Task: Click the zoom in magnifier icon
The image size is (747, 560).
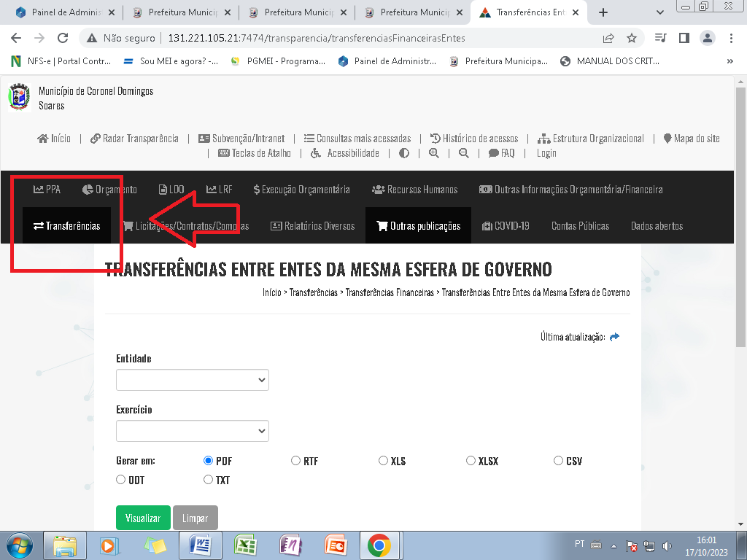Action: click(434, 153)
